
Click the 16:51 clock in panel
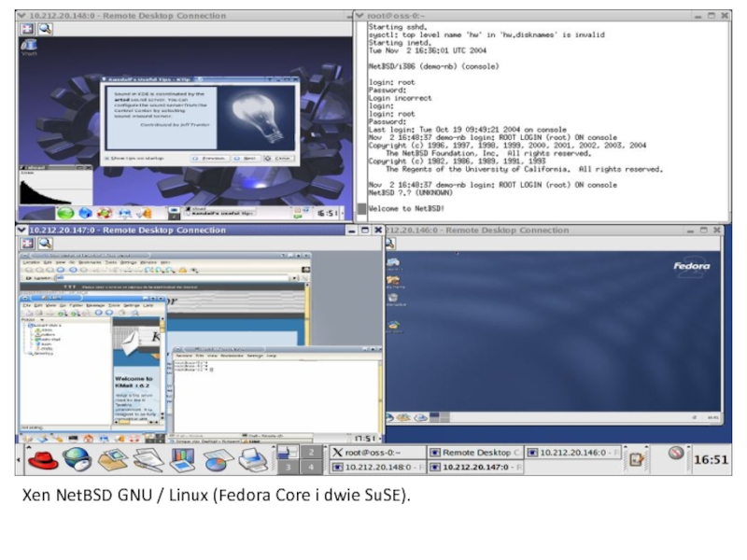point(711,460)
